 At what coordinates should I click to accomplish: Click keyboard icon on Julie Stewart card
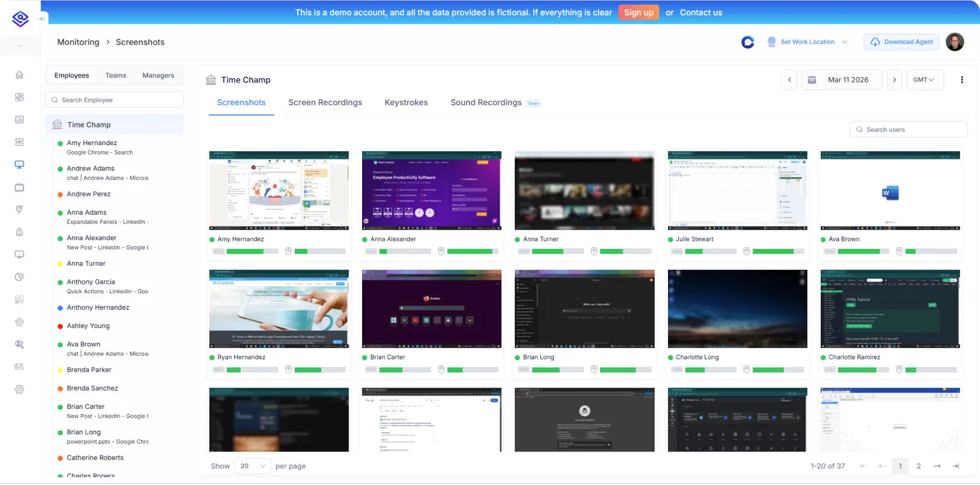point(677,252)
